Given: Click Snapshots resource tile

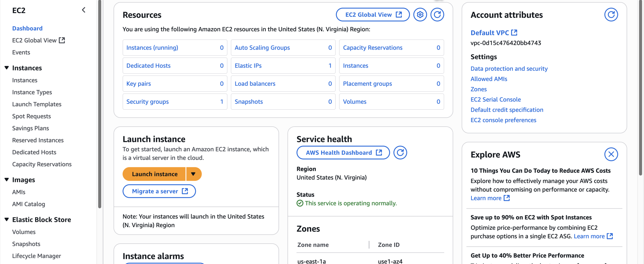Looking at the screenshot, I should pos(283,102).
